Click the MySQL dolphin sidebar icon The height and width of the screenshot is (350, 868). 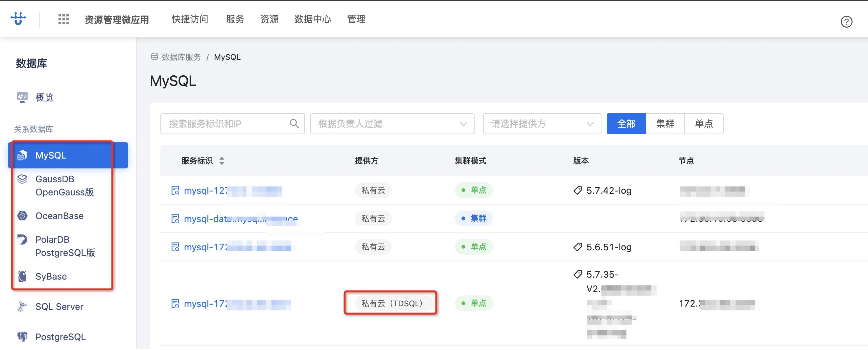(x=23, y=155)
